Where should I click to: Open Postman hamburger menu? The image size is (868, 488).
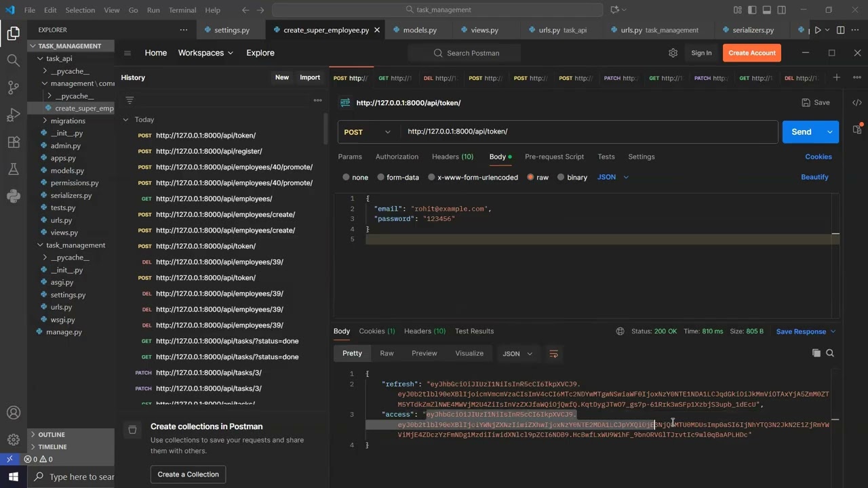click(x=127, y=53)
